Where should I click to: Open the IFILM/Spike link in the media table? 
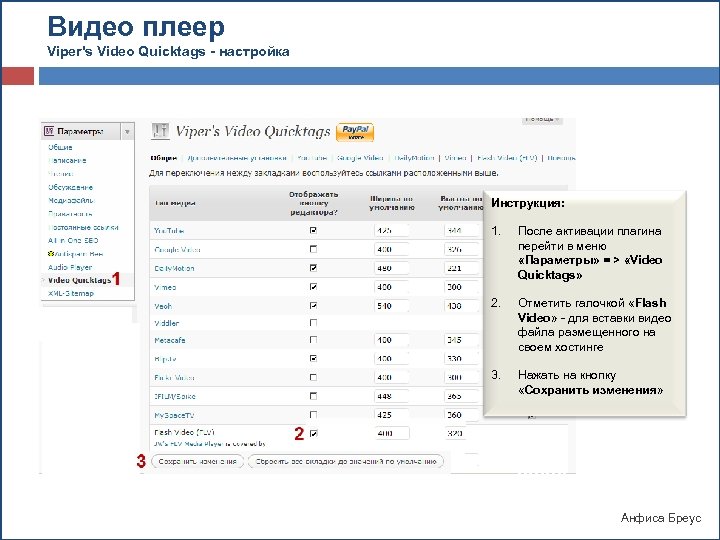pos(175,396)
